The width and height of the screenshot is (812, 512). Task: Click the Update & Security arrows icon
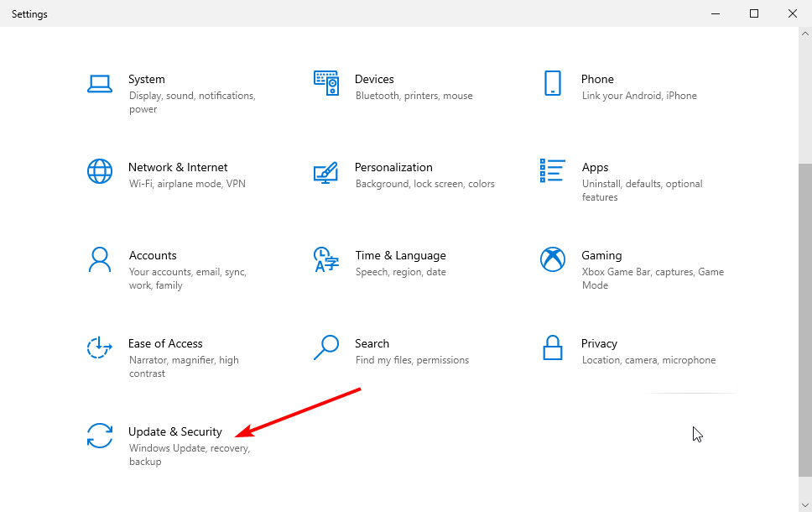pos(100,436)
